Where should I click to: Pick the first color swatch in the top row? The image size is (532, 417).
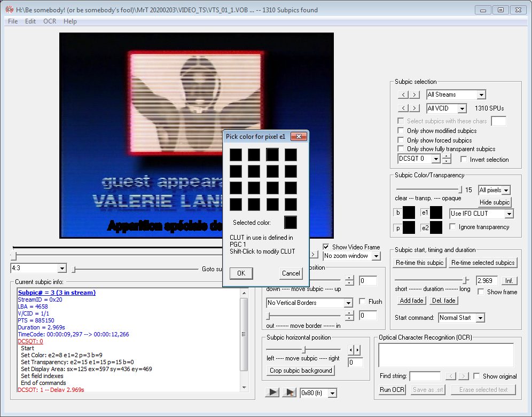(236, 155)
